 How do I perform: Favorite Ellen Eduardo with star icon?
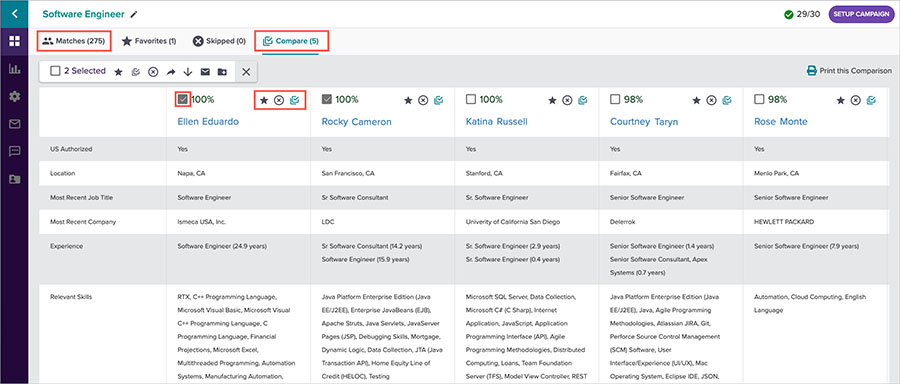tap(264, 100)
